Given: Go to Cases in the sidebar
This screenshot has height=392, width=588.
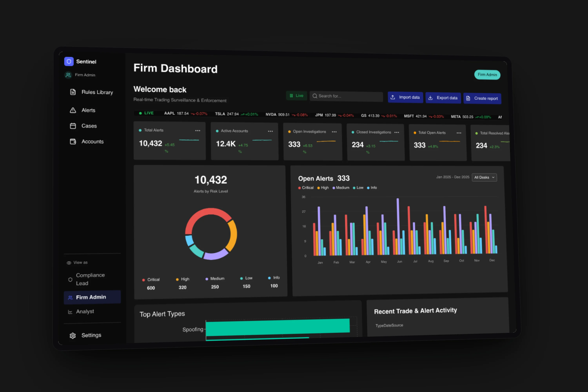Looking at the screenshot, I should 83,126.
